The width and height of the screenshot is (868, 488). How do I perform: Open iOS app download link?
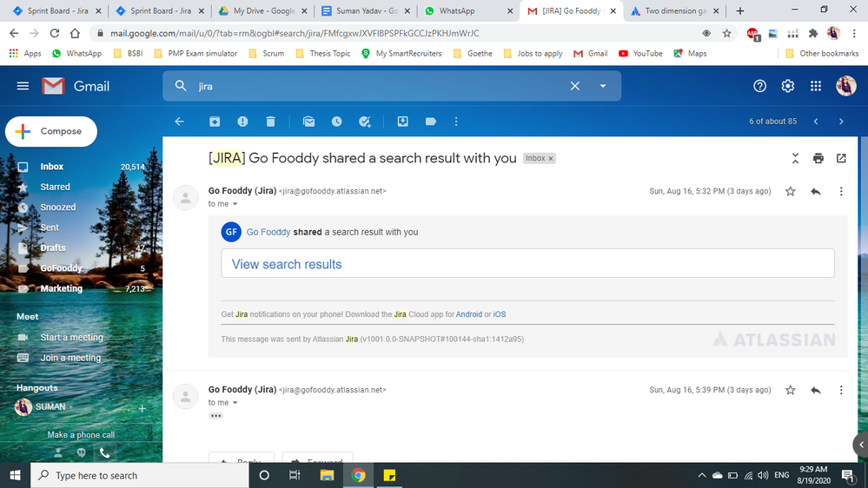[500, 314]
